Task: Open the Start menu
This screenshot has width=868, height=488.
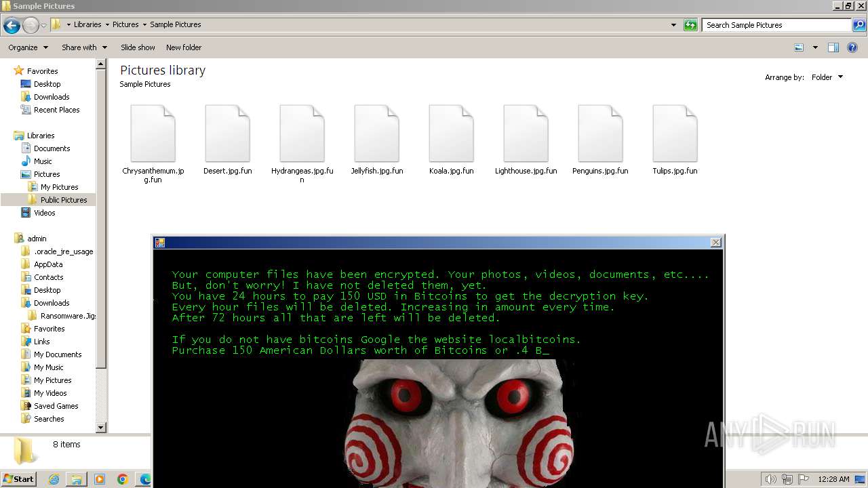Action: pos(19,479)
